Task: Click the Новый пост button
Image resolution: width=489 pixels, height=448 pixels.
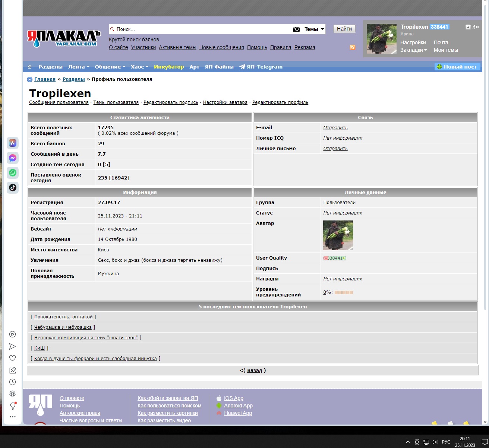Action: (457, 67)
